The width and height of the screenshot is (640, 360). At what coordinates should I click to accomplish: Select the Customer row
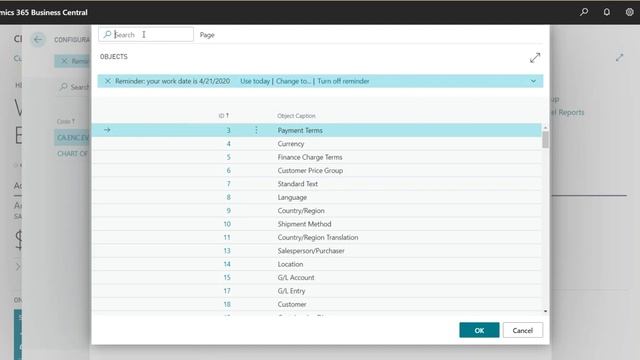click(317, 304)
